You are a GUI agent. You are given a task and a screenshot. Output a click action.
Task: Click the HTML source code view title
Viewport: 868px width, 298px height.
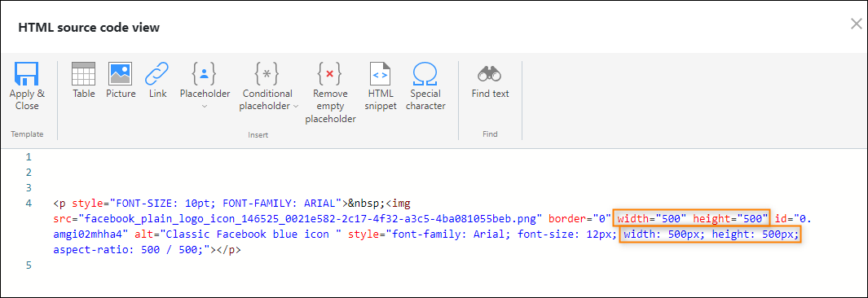(x=89, y=27)
